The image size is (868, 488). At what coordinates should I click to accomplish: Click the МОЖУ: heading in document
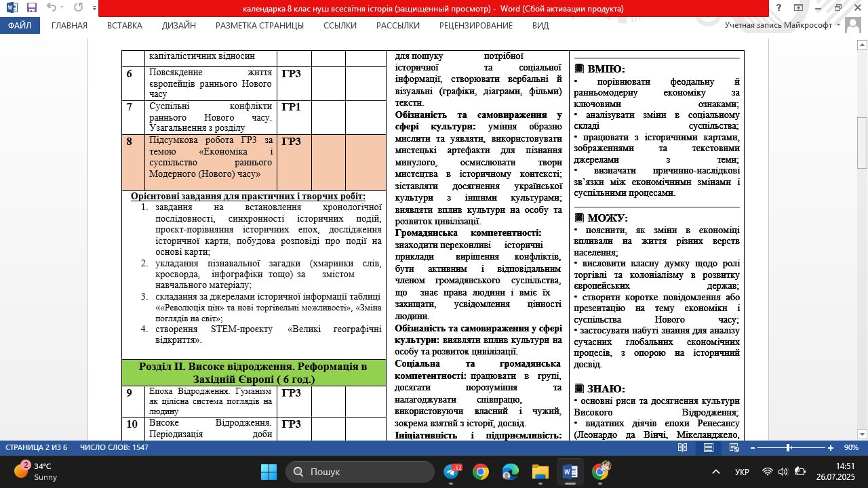[607, 218]
